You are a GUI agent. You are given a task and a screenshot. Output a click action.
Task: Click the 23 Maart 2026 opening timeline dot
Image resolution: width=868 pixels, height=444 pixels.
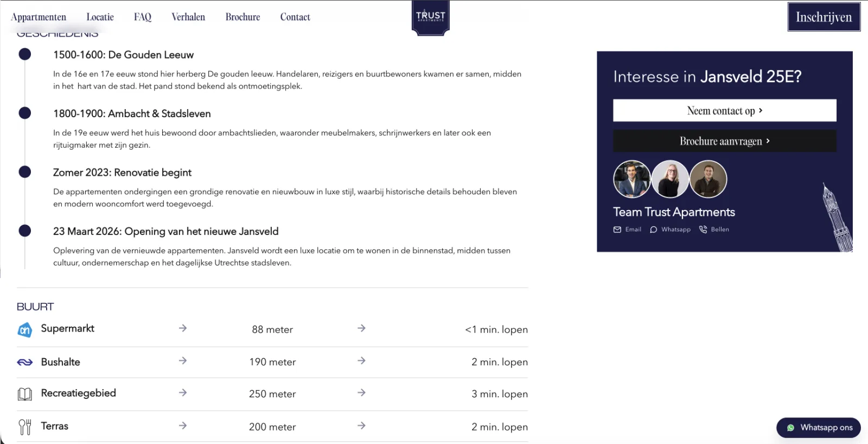pyautogui.click(x=25, y=231)
